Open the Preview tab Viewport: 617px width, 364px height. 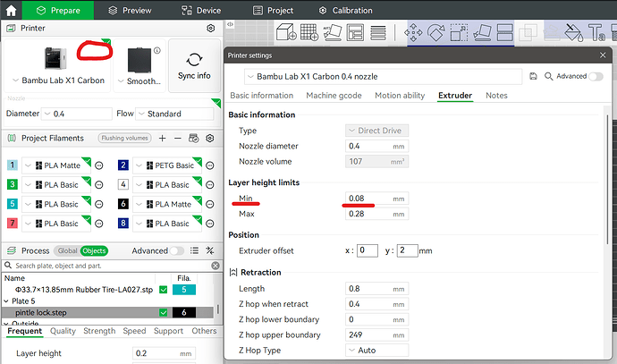[x=130, y=10]
